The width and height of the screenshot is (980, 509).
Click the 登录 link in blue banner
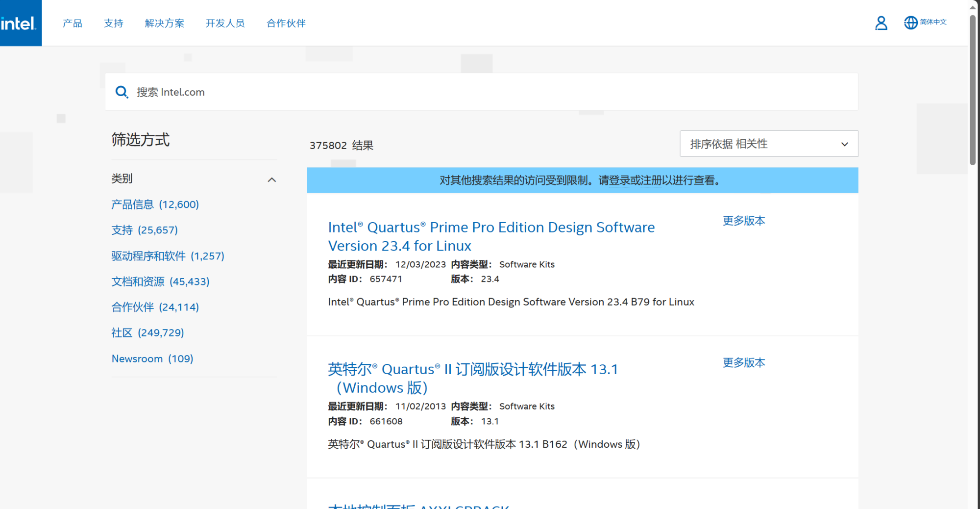(x=619, y=180)
